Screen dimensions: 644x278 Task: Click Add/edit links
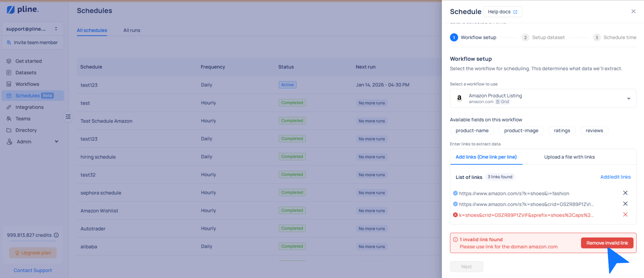pyautogui.click(x=615, y=177)
